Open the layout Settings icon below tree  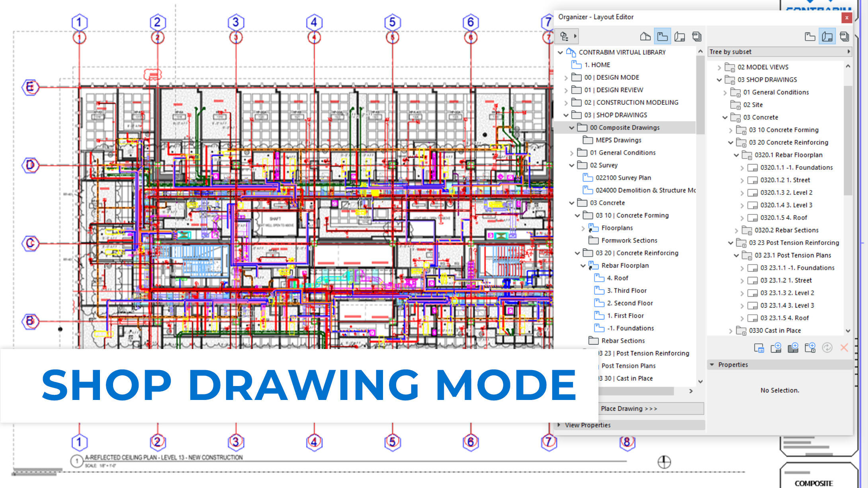click(759, 348)
